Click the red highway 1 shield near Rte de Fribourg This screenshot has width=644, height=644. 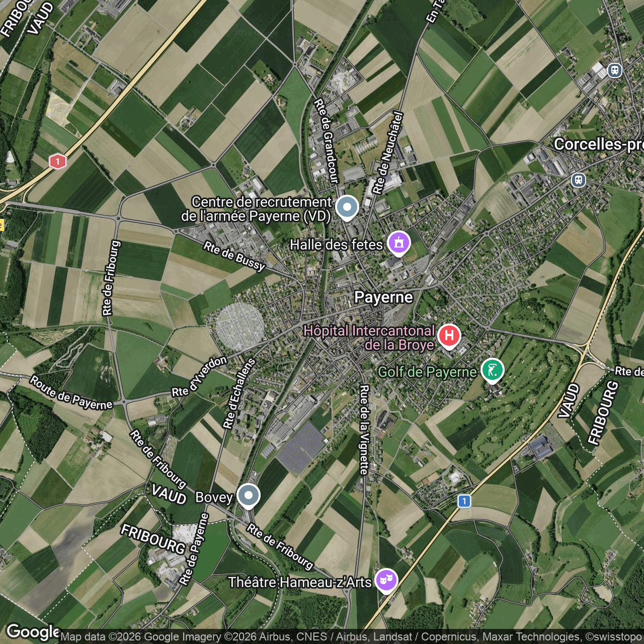[57, 160]
